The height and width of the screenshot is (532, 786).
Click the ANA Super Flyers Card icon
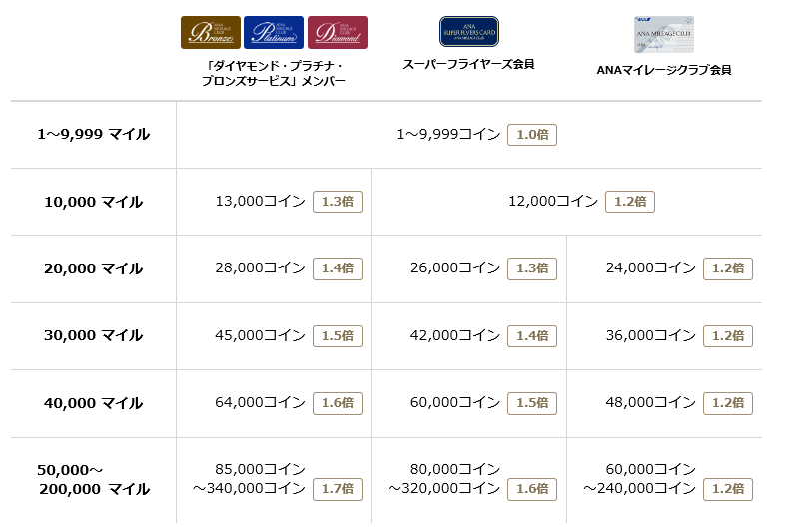click(x=468, y=32)
